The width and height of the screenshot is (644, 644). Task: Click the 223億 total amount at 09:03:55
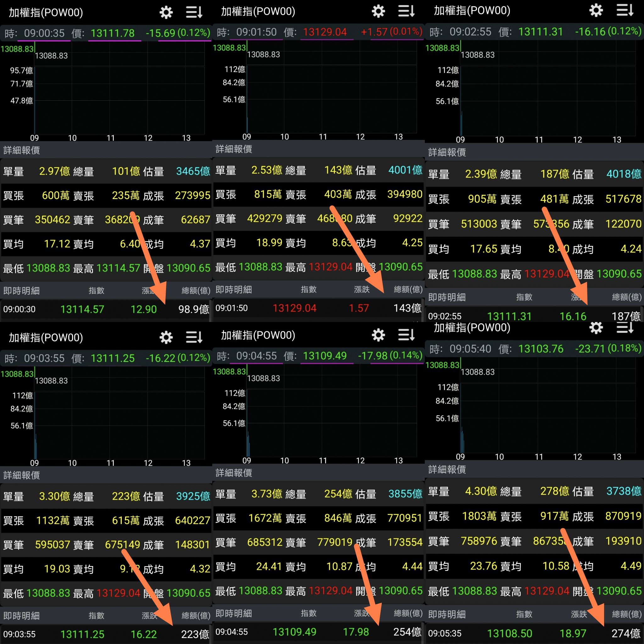(x=195, y=634)
